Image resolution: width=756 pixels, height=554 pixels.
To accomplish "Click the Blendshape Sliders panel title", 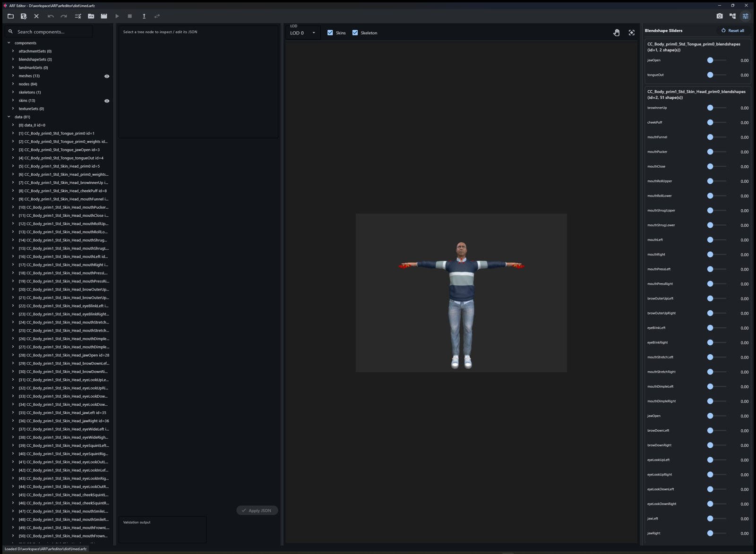I will [663, 31].
